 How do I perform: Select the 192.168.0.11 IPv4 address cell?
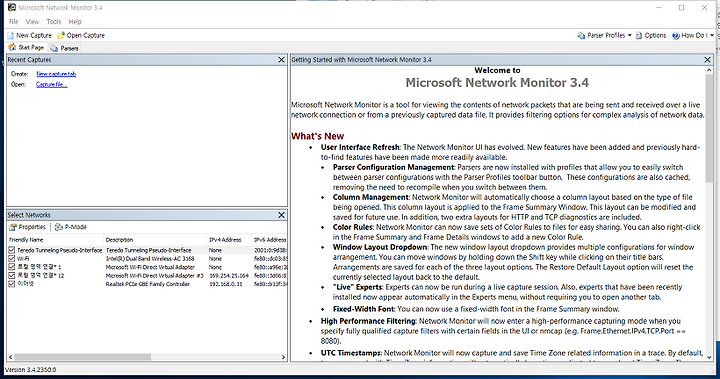[x=225, y=284]
